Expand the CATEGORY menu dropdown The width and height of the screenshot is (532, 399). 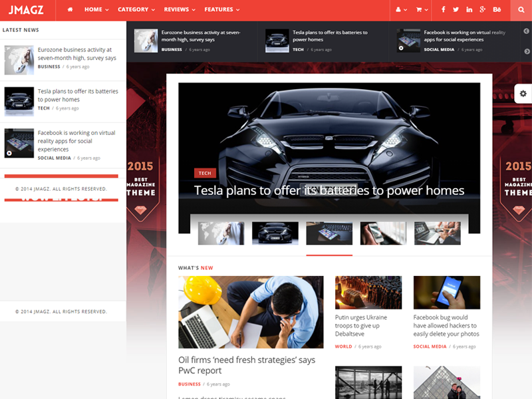click(136, 9)
